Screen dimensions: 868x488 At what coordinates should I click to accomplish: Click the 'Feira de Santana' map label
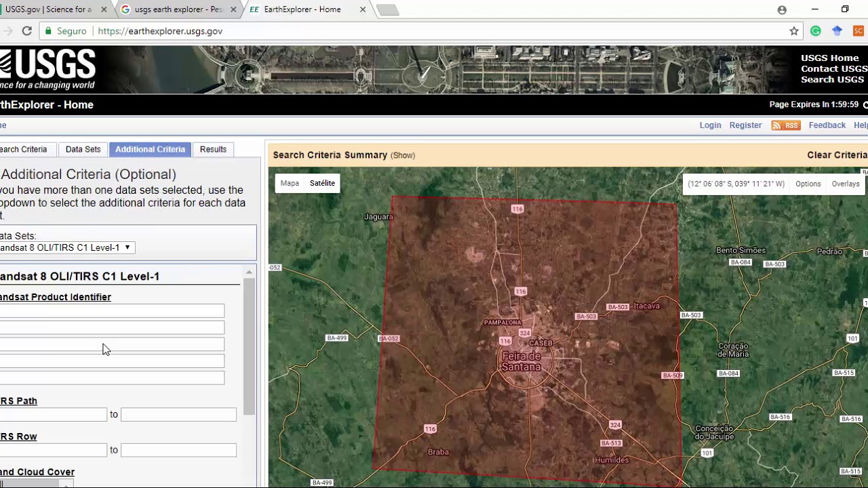pos(521,362)
